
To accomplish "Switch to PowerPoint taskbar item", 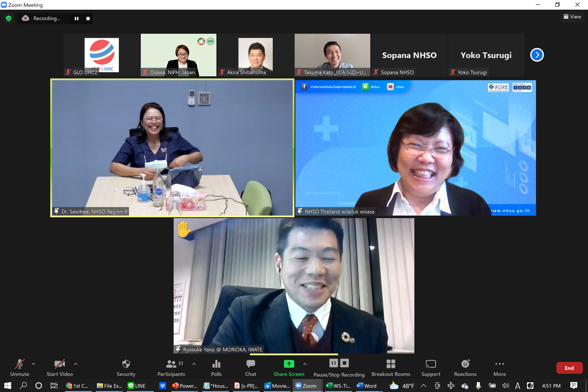I will [x=184, y=386].
